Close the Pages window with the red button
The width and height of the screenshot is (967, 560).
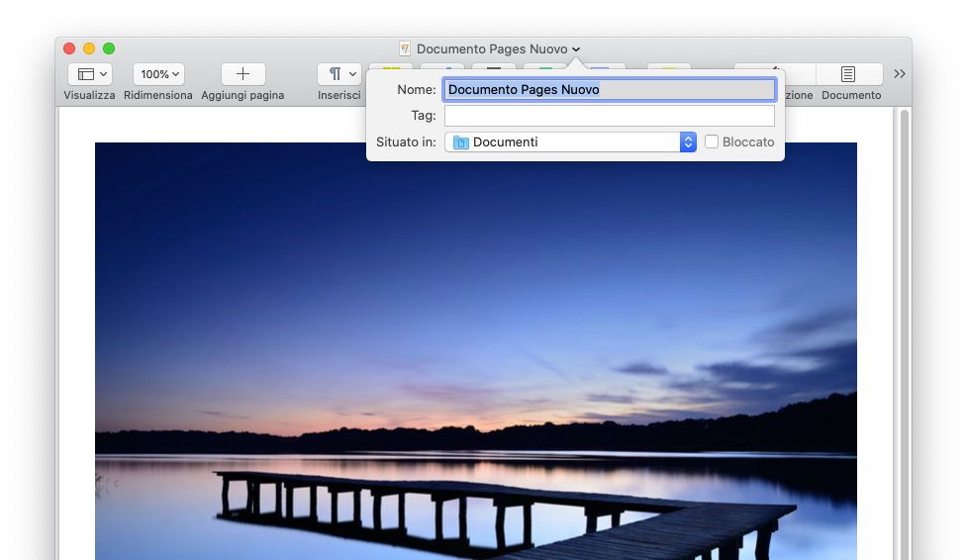[x=69, y=48]
